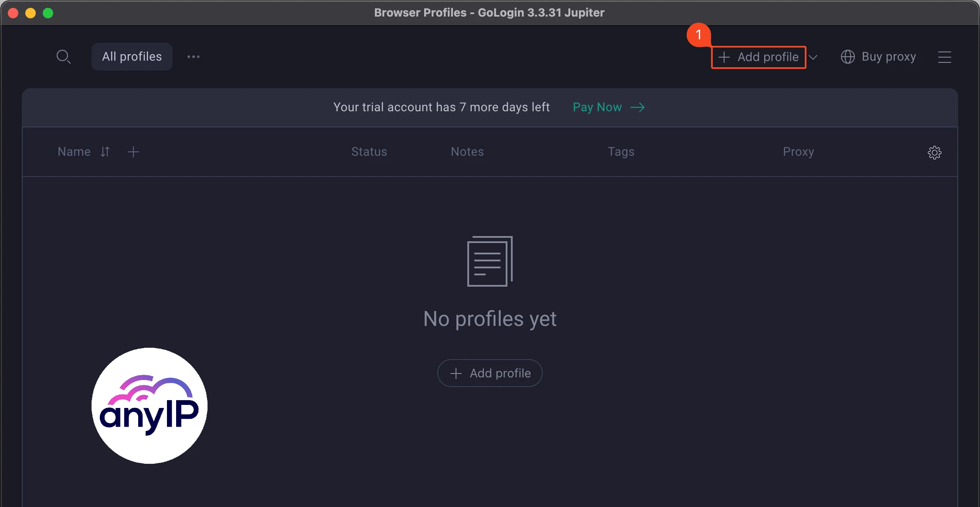Click the documents icon above No profiles yet
The height and width of the screenshot is (507, 980).
(490, 261)
